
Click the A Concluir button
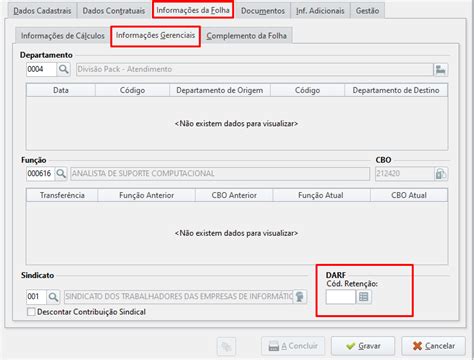(x=293, y=346)
